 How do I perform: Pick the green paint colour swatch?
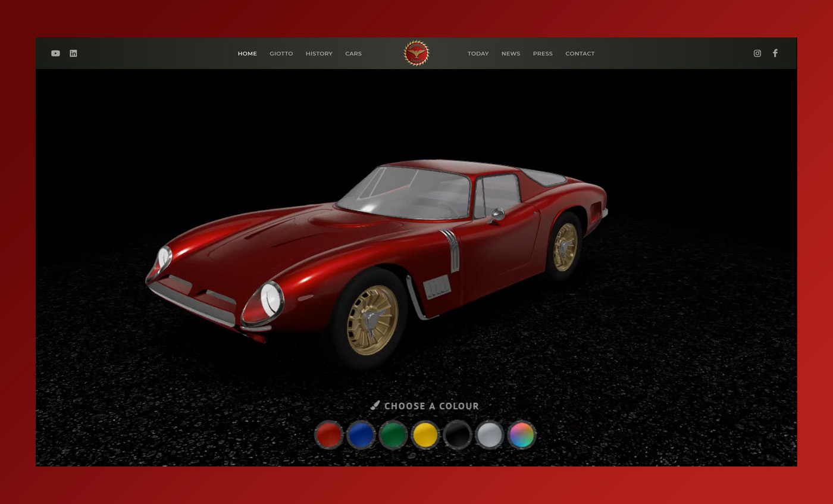393,435
